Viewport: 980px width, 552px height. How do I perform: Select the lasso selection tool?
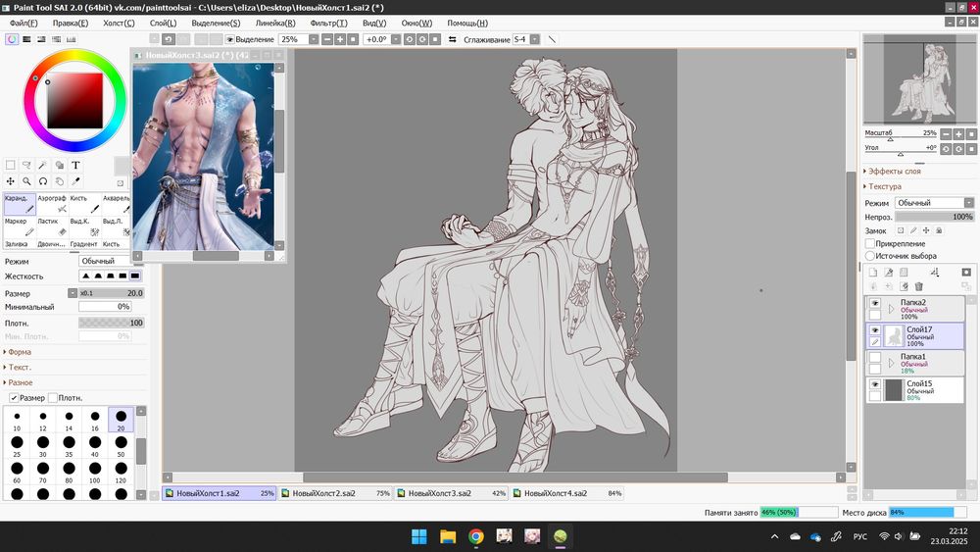pos(26,165)
